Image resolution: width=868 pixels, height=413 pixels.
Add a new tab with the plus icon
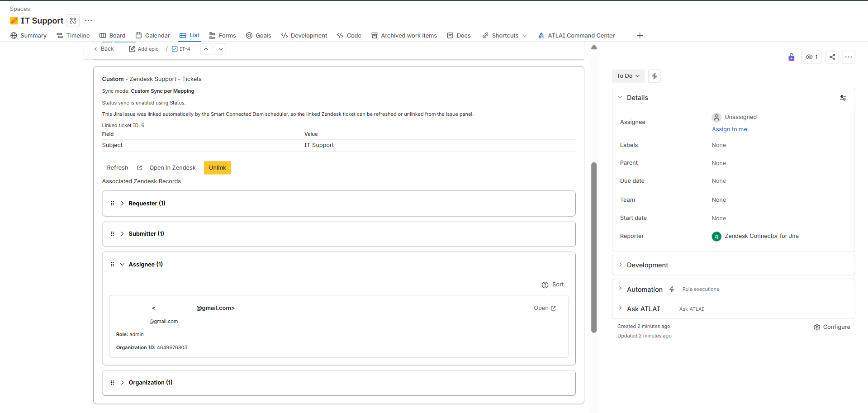(640, 36)
